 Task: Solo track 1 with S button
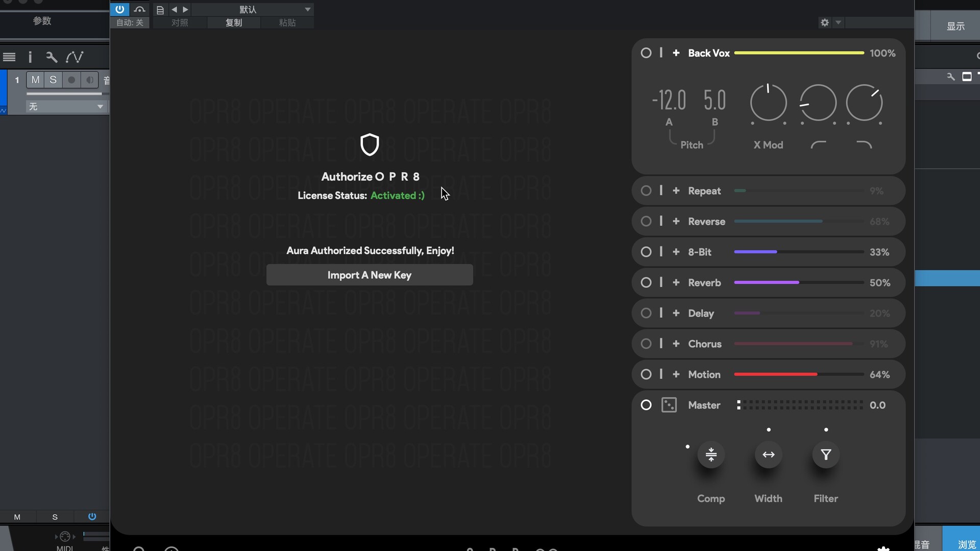pos(53,80)
